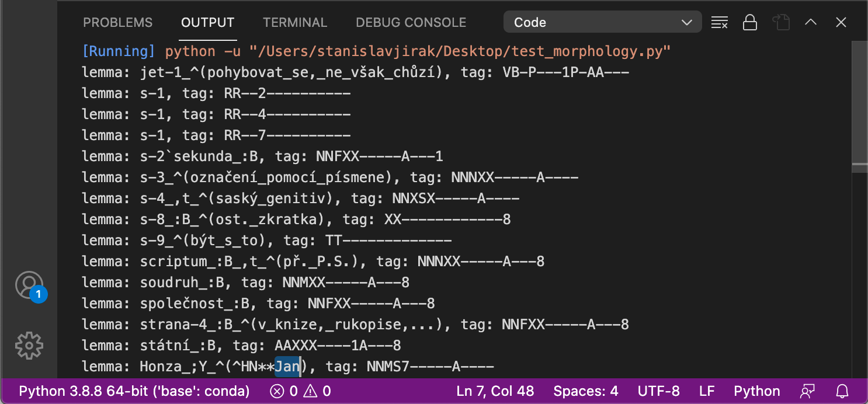
Task: Click the lemma scriptum_:B line
Action: [313, 262]
